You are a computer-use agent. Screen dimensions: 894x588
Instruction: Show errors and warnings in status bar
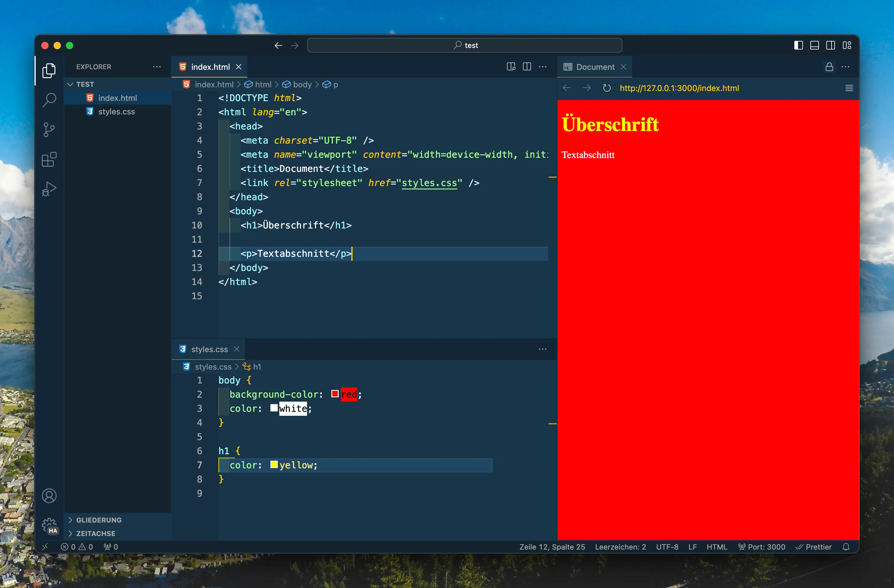tap(77, 547)
